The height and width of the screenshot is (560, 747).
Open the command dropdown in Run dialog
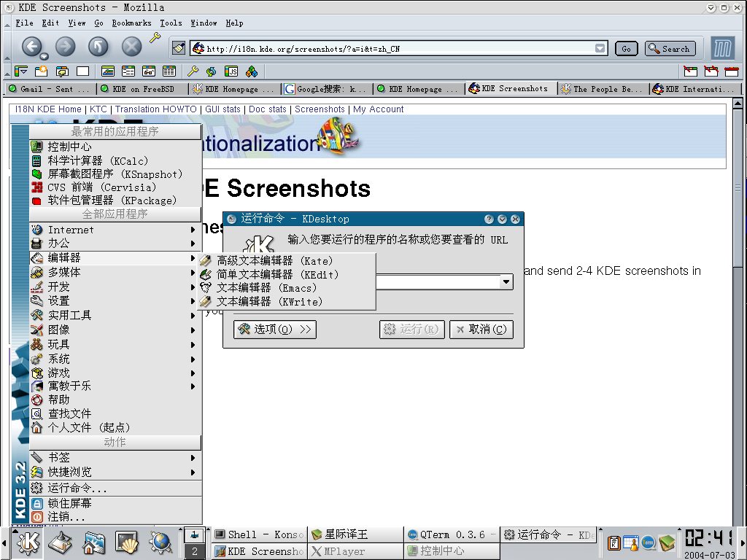506,281
